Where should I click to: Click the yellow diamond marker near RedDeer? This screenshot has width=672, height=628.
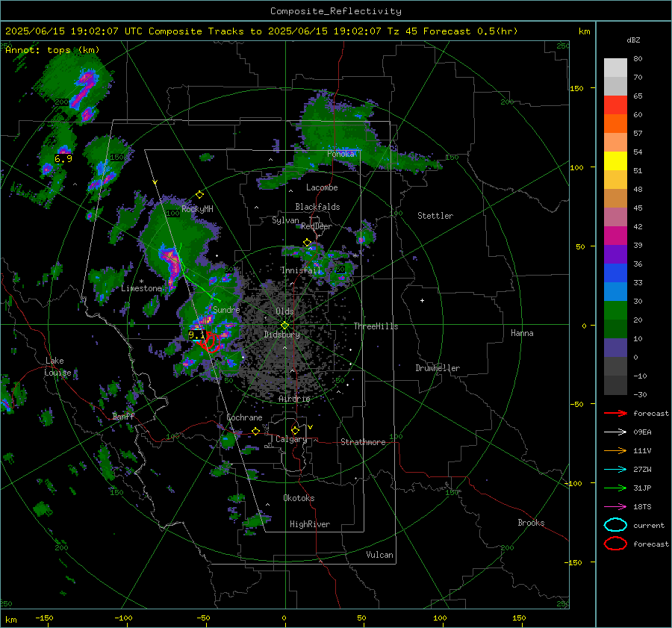(x=307, y=243)
